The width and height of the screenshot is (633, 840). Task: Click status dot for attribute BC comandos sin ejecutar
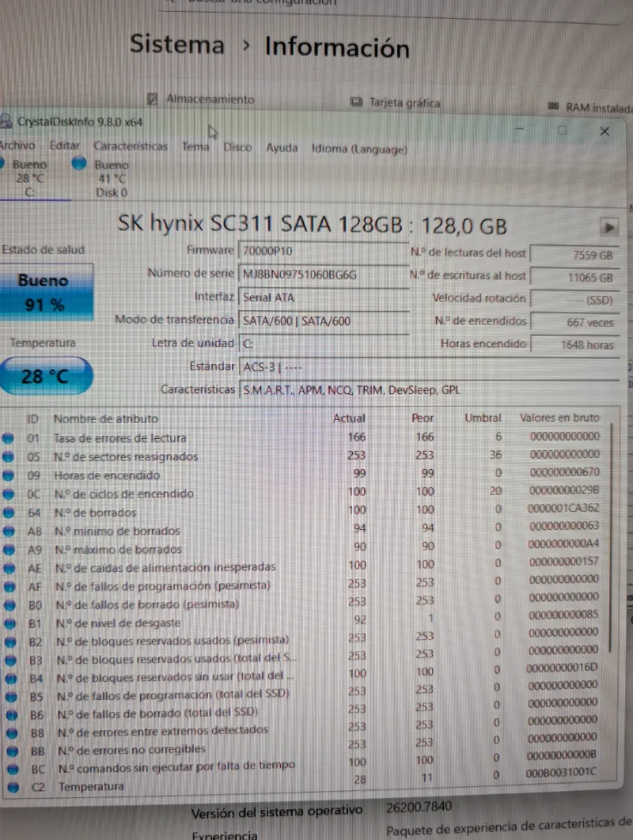point(13,770)
